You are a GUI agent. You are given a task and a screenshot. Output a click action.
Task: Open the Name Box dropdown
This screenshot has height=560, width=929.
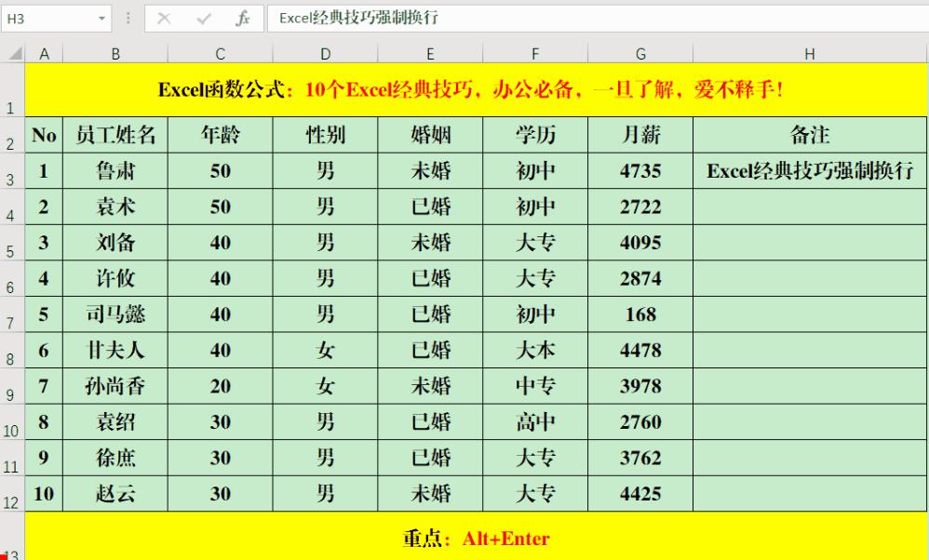102,16
